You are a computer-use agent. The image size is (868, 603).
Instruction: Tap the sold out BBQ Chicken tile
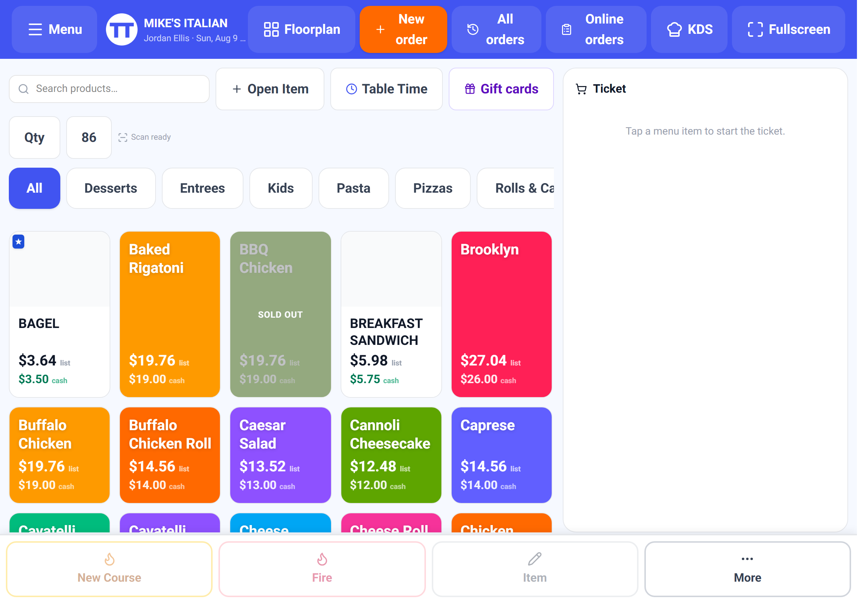pyautogui.click(x=280, y=314)
